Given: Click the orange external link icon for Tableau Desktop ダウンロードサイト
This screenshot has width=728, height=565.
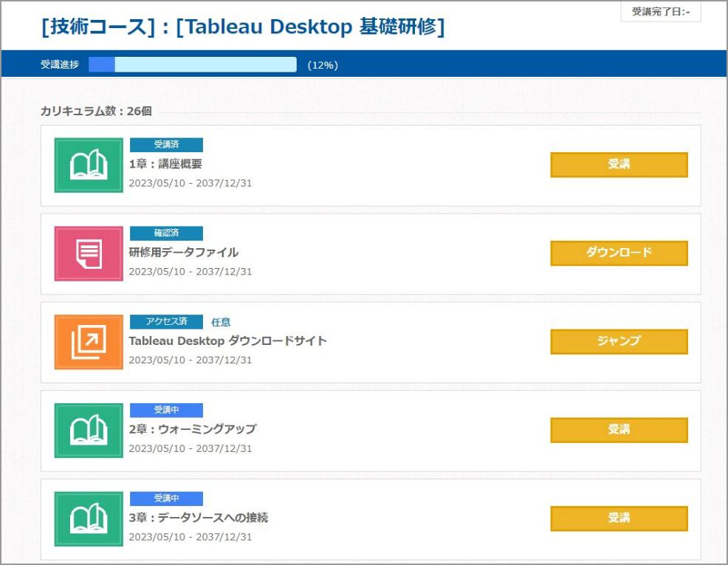Looking at the screenshot, I should tap(89, 342).
